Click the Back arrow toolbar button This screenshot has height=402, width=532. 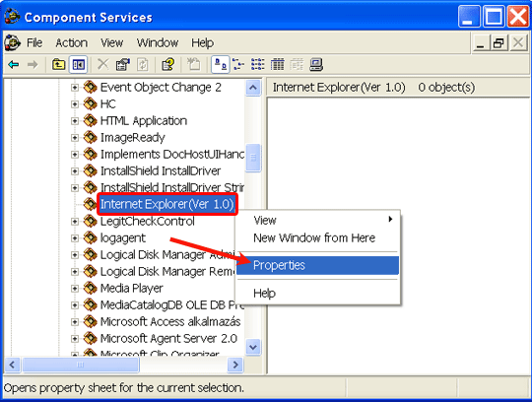click(13, 64)
